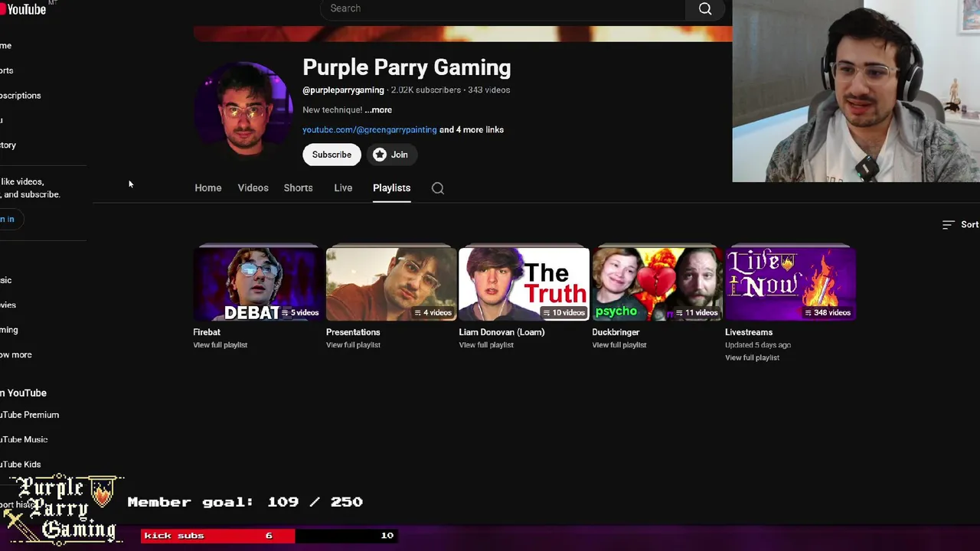Screen dimensions: 980x551
Task: Open the youtube.com/@greengarrypainting link
Action: coord(370,130)
